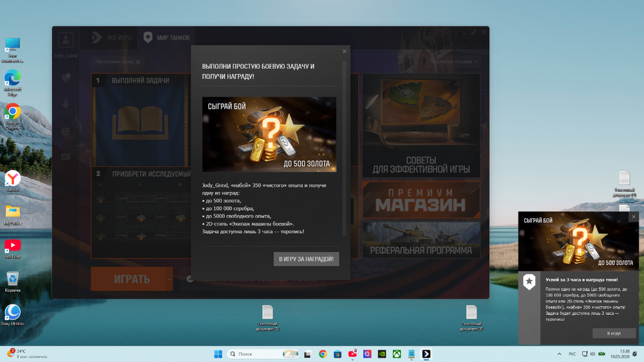Open 'Советы для эффективной игры' banner
This screenshot has width=644, height=362.
coord(421,126)
